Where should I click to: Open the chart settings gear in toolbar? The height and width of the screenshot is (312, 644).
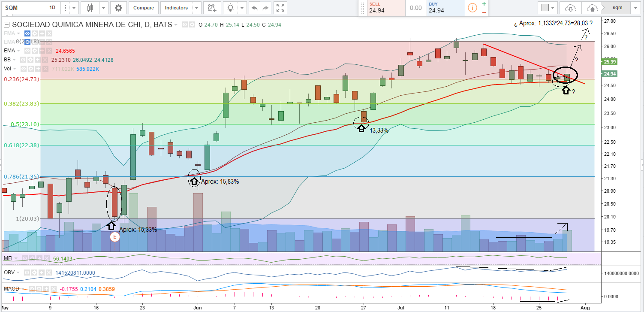point(118,8)
